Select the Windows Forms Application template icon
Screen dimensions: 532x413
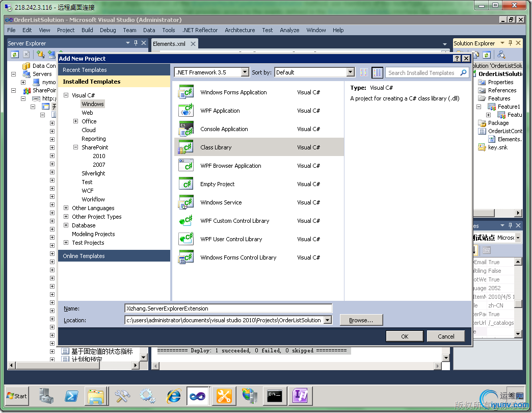pyautogui.click(x=186, y=92)
